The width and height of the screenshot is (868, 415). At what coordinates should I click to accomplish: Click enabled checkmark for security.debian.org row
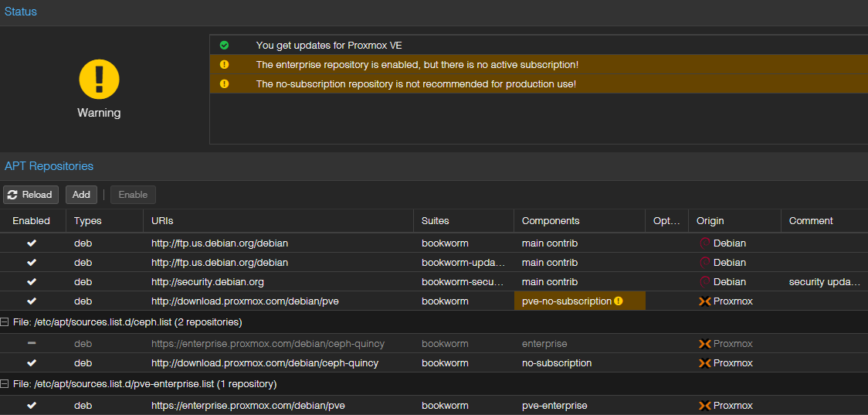click(32, 281)
